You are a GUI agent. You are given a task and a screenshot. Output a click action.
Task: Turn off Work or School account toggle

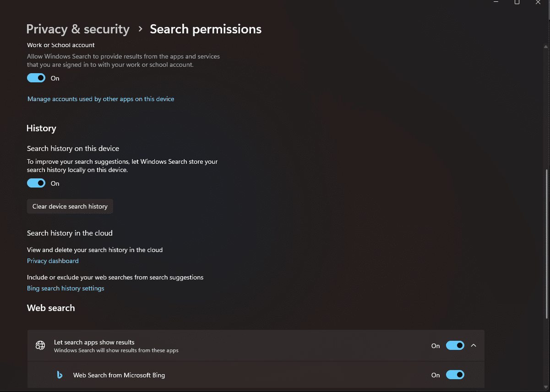point(36,78)
